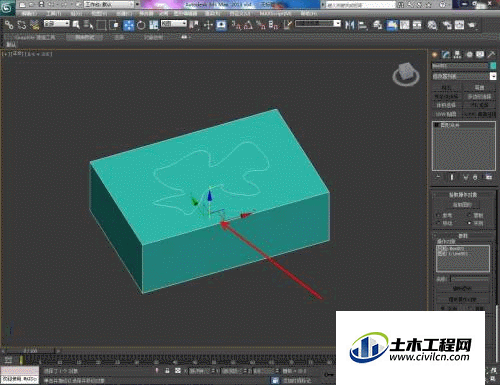Click the Select and Move tool

click(129, 25)
